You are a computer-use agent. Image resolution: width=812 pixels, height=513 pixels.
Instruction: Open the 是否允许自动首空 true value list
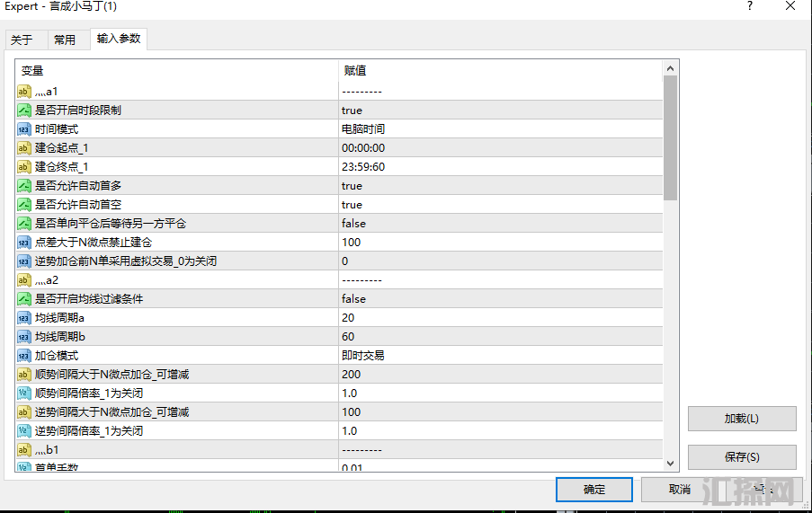click(352, 205)
